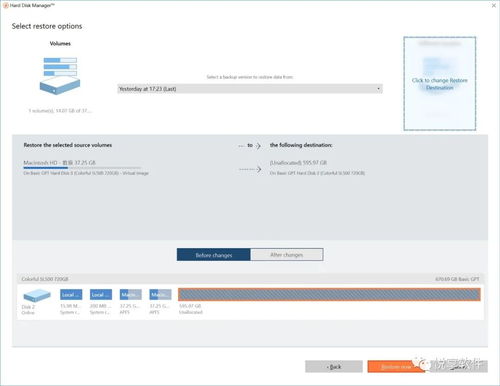Click the Colorful SL500 720GB disk header
The height and width of the screenshot is (386, 500).
250,279
